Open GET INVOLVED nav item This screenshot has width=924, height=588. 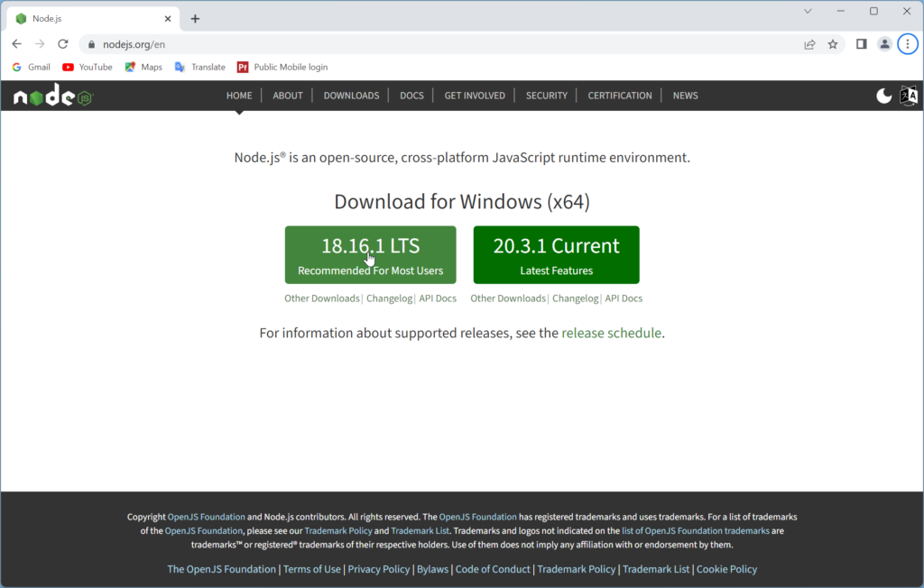475,96
